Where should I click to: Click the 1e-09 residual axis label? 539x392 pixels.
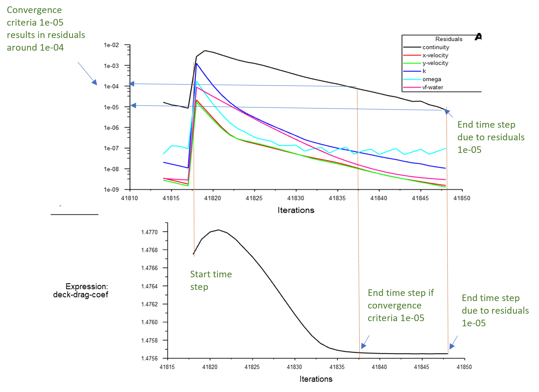coord(111,189)
